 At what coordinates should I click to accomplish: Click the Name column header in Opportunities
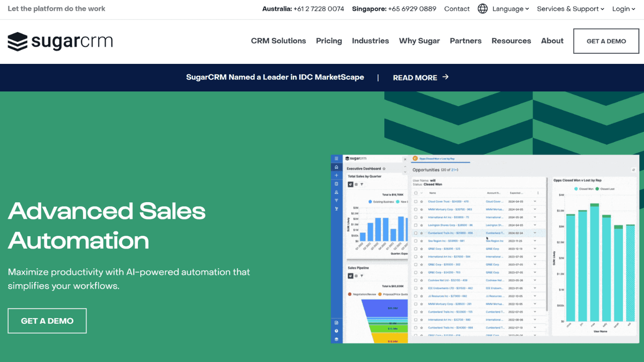[433, 193]
